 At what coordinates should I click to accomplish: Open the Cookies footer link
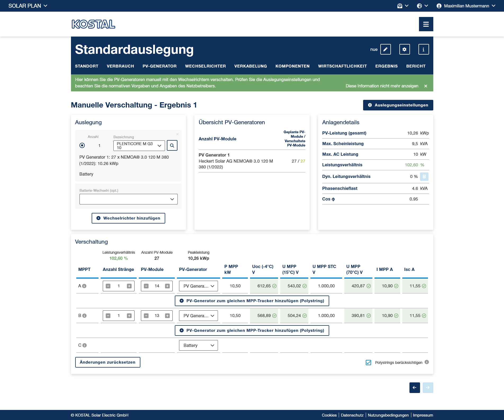tap(329, 415)
